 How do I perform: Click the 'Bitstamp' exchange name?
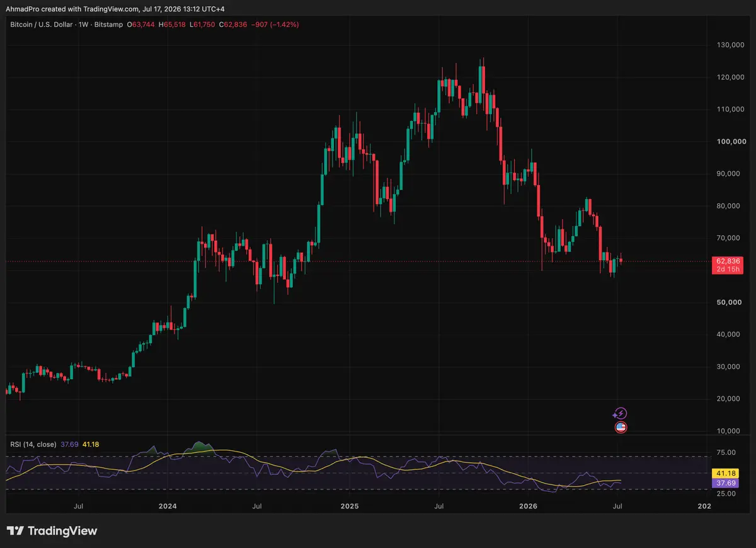click(x=107, y=25)
